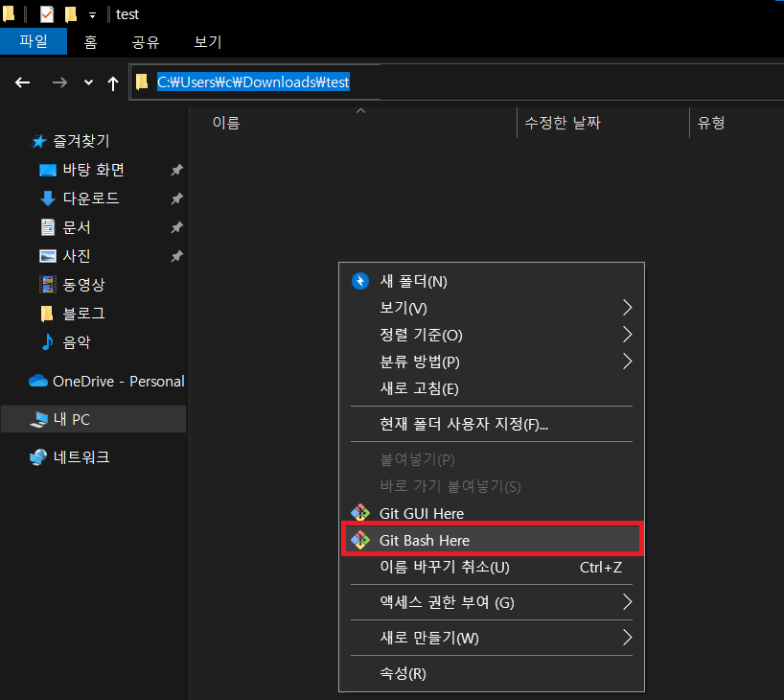Click the 네트워크 globe icon
The width and height of the screenshot is (784, 700).
38,456
